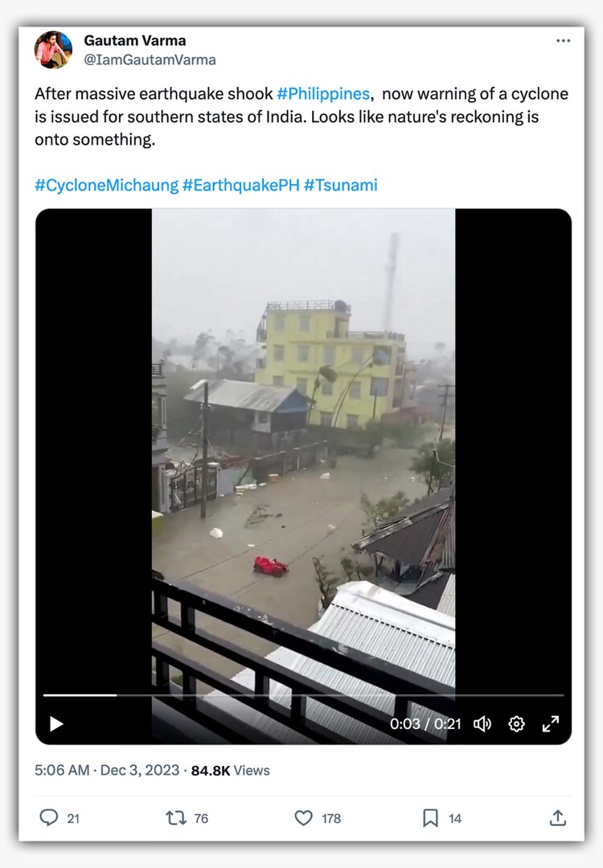Repost this tweet using the retweet icon
This screenshot has width=603, height=868.
[x=175, y=817]
